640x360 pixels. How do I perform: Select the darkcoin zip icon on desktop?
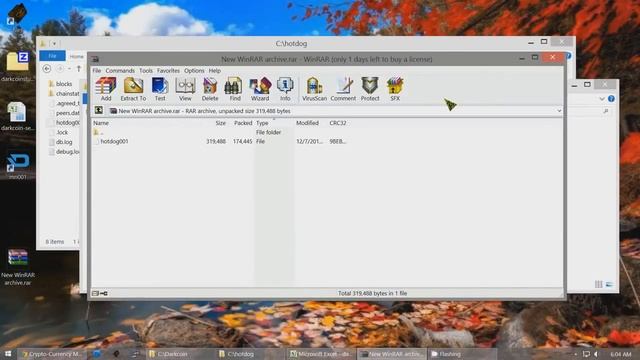18,66
